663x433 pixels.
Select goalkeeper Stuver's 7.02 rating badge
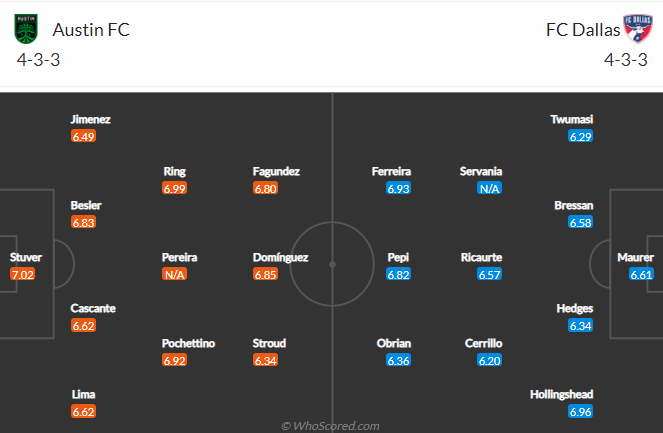coord(22,274)
